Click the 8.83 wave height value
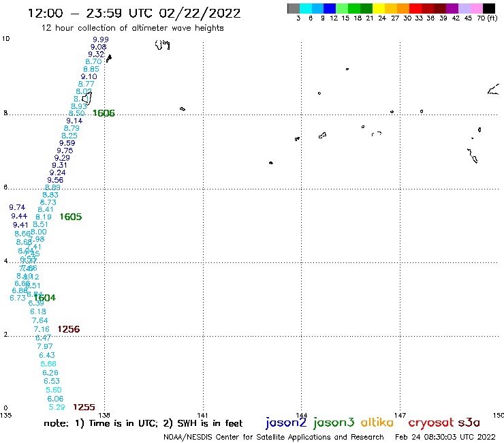 [x=50, y=195]
